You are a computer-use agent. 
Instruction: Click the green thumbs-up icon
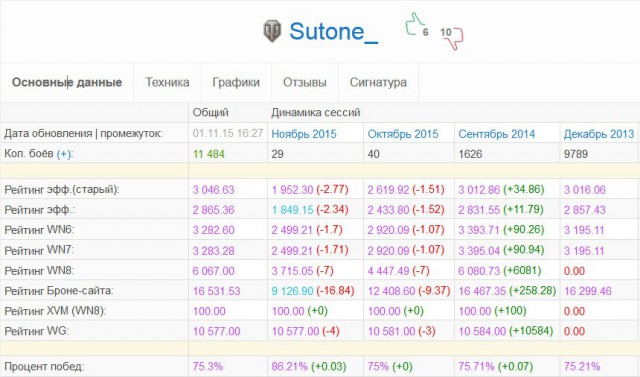click(x=414, y=24)
